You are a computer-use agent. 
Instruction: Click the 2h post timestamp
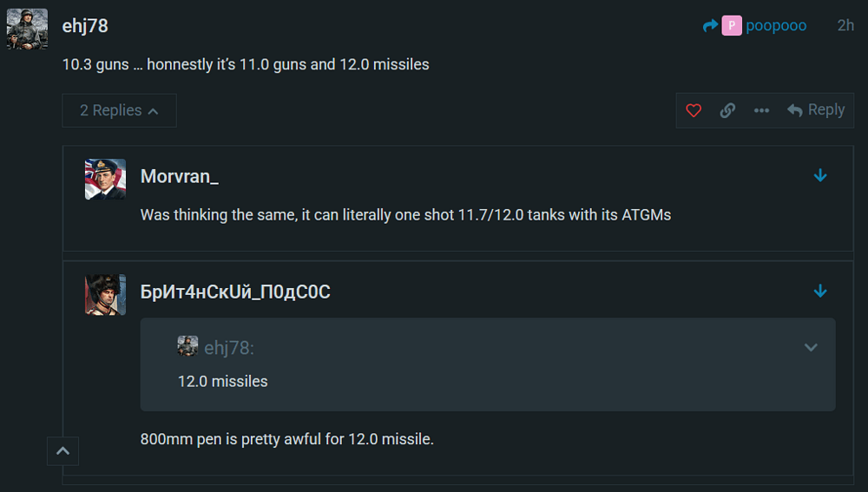tap(845, 26)
